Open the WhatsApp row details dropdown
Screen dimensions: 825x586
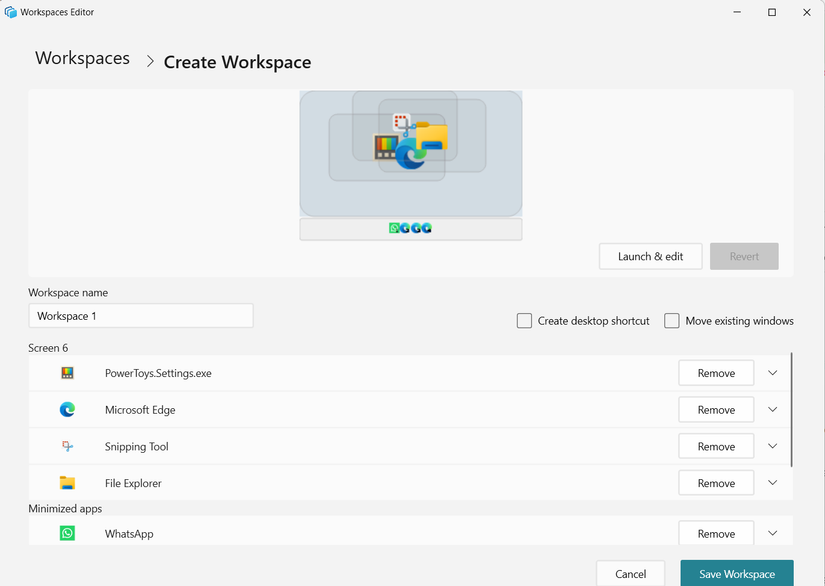click(771, 533)
